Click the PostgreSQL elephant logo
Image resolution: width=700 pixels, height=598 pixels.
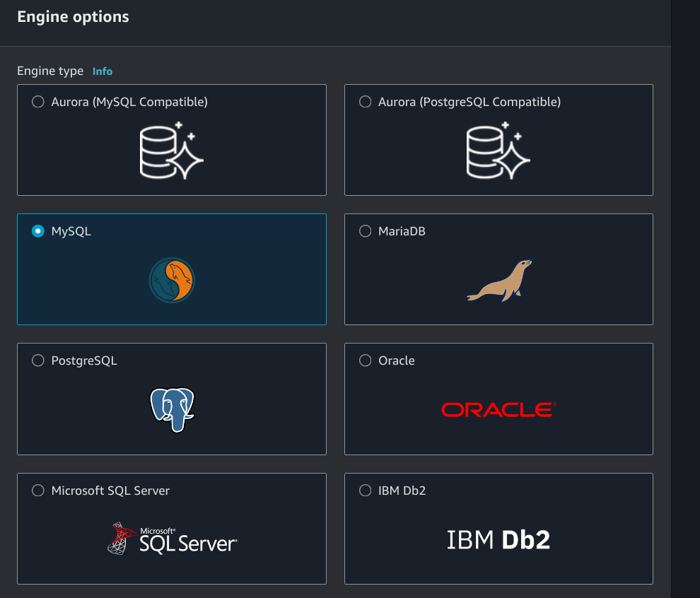pos(172,410)
